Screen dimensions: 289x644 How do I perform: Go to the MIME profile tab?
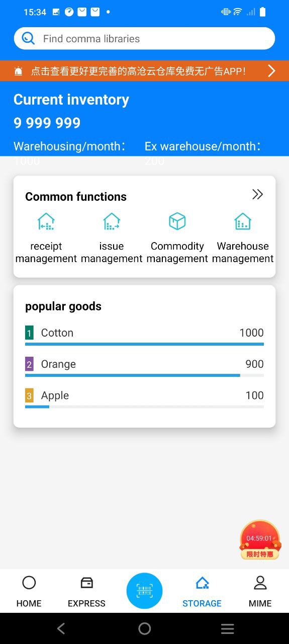[x=260, y=591]
